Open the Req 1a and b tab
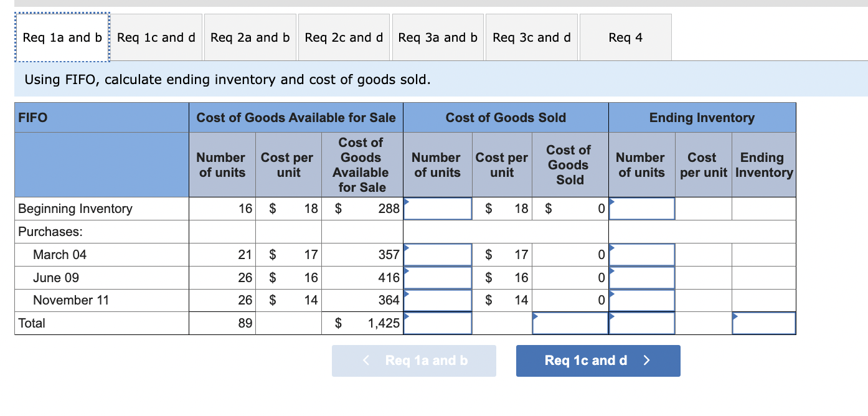 (x=62, y=37)
